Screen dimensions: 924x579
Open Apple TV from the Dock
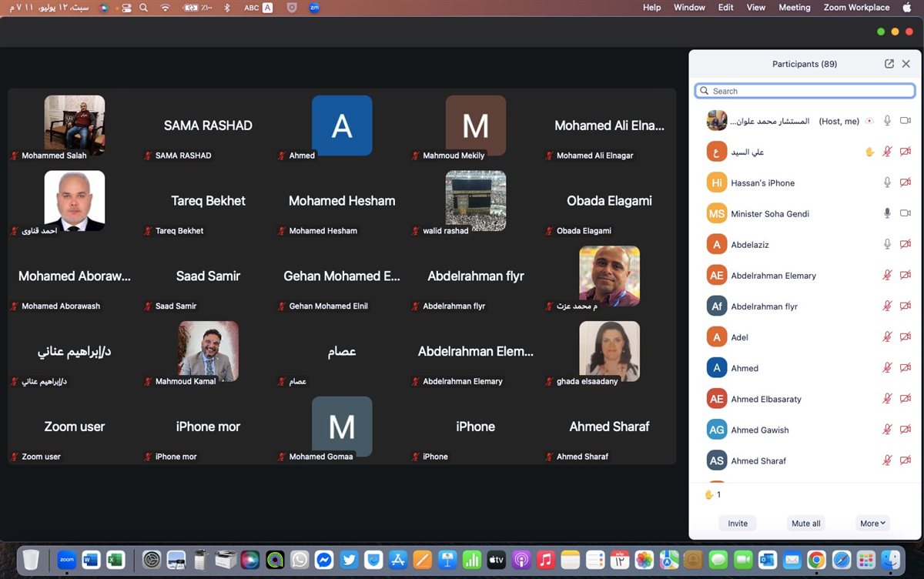496,560
